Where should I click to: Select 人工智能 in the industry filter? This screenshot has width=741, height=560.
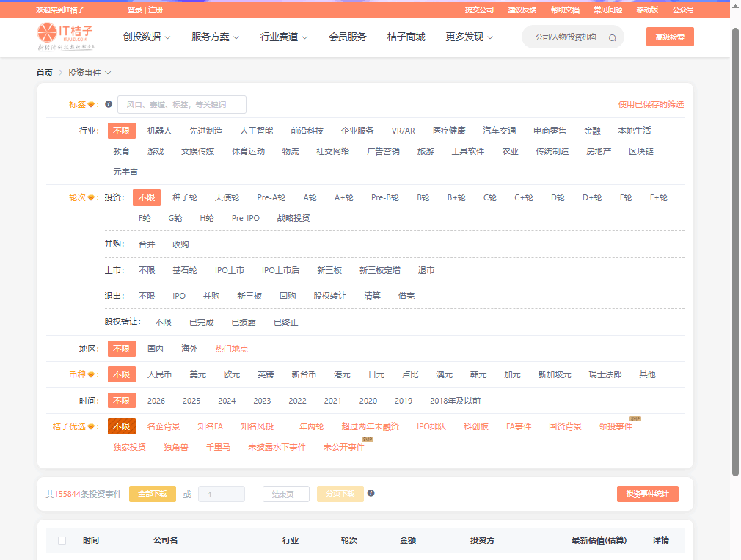[x=257, y=131]
